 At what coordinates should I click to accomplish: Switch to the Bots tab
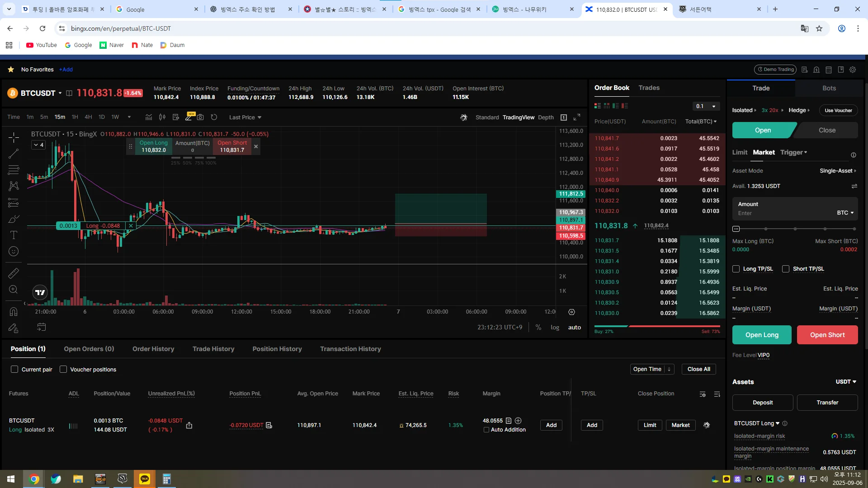coord(829,88)
